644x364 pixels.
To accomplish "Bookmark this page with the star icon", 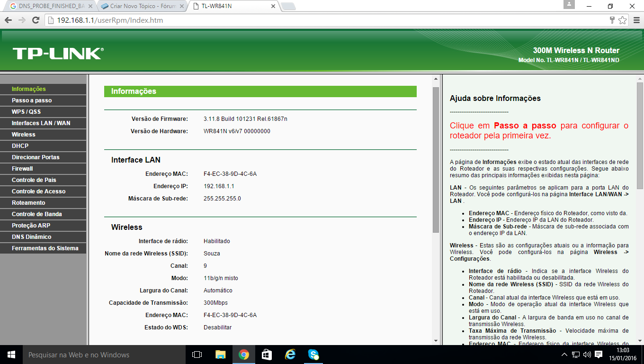I will pyautogui.click(x=622, y=20).
